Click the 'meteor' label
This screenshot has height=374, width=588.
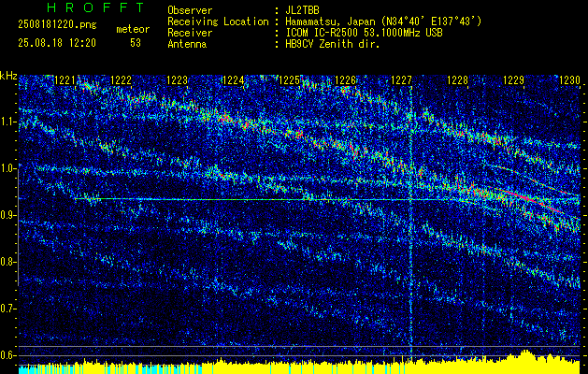click(x=133, y=29)
